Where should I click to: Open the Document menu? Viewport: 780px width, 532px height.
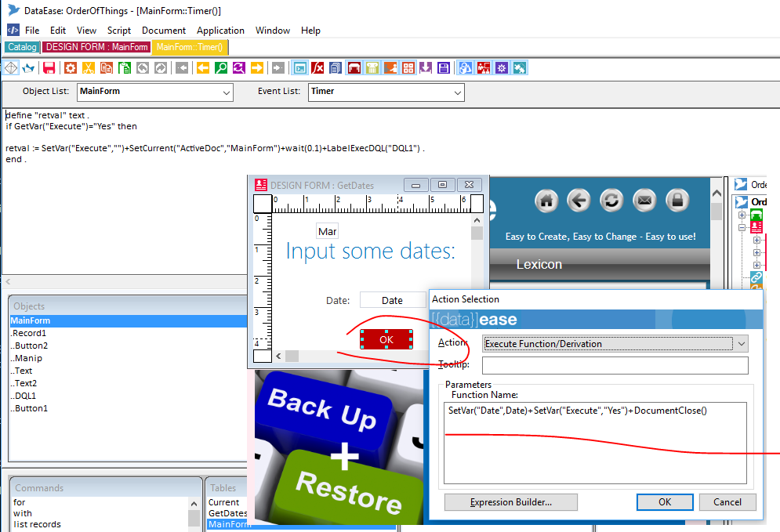coord(164,31)
